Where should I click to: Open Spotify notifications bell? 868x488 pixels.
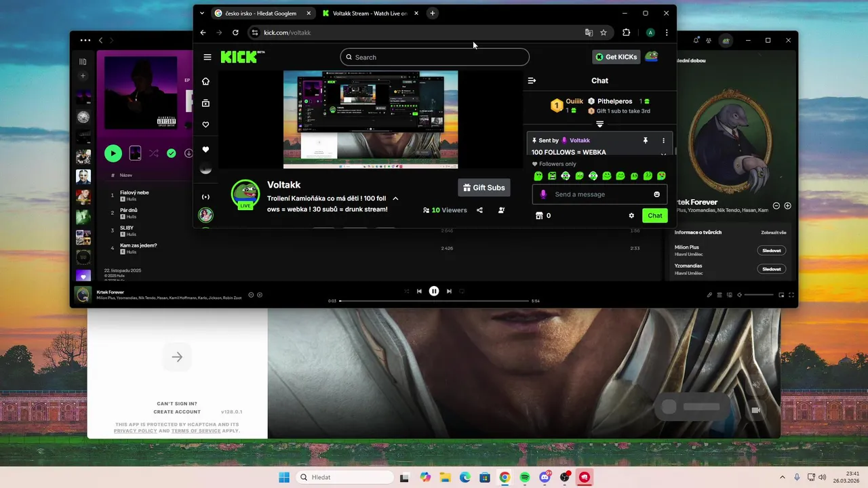[x=696, y=41]
